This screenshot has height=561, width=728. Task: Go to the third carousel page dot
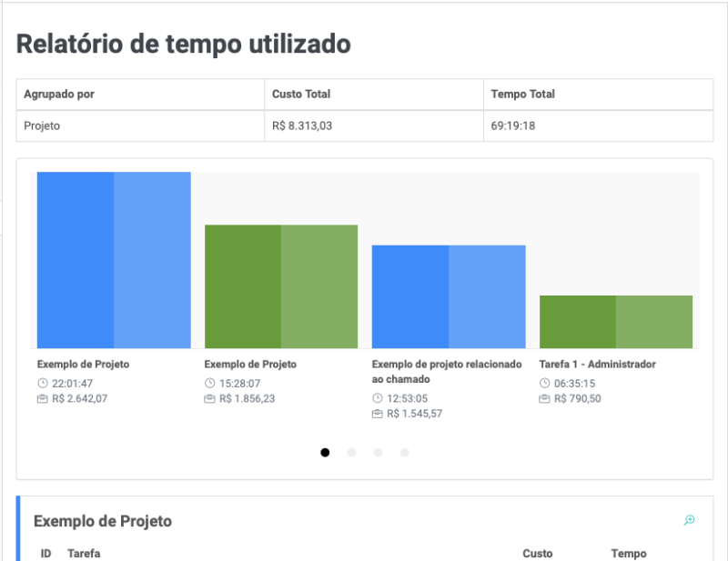[x=378, y=452]
